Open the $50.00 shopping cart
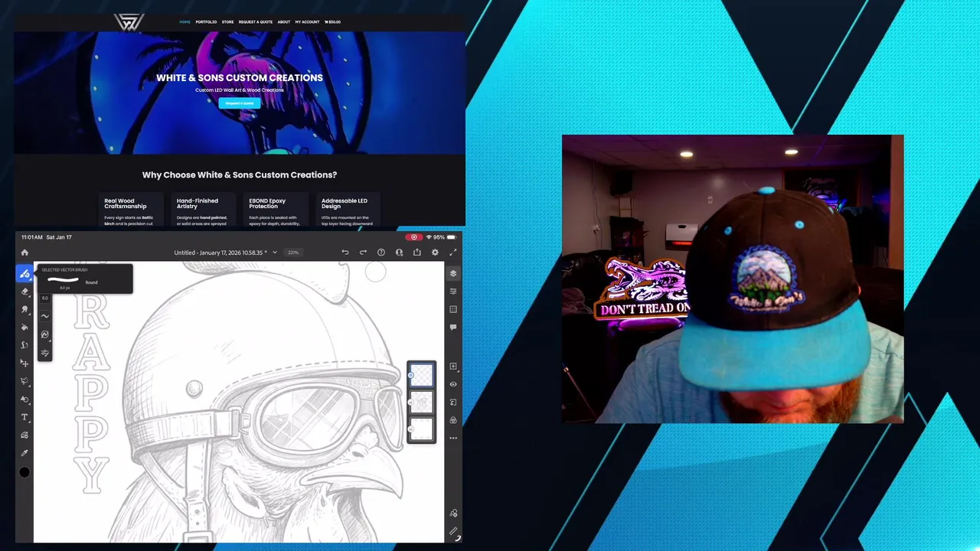This screenshot has width=980, height=551. point(332,21)
